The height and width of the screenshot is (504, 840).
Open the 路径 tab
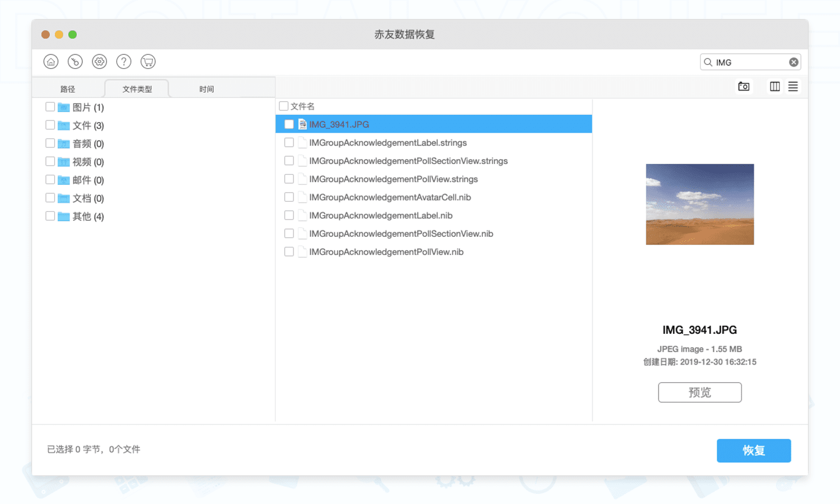pos(68,89)
